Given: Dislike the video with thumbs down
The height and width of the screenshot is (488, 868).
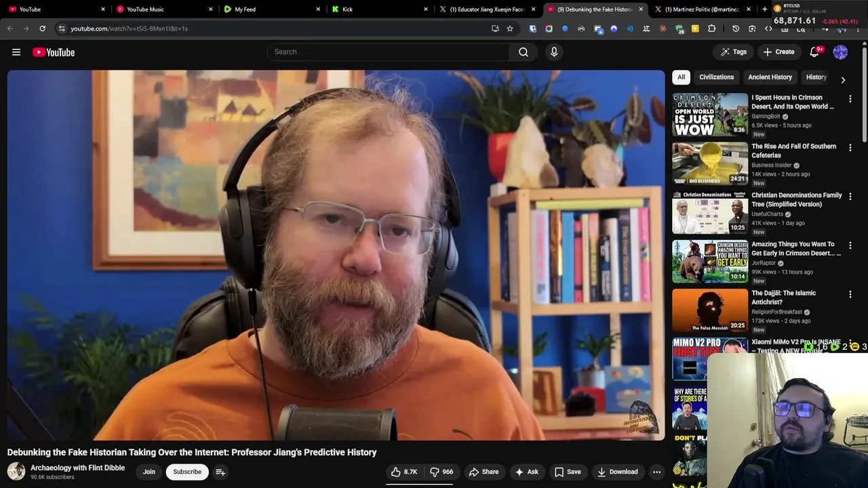Looking at the screenshot, I should tap(441, 472).
